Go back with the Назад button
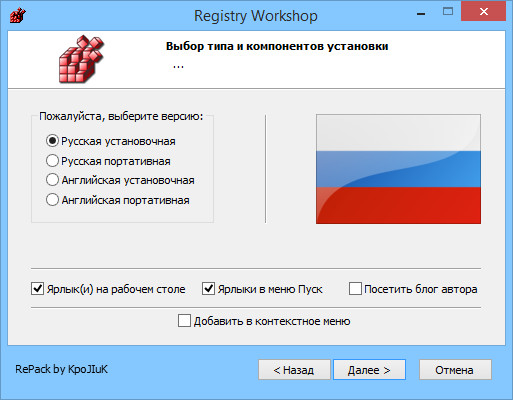 294,370
